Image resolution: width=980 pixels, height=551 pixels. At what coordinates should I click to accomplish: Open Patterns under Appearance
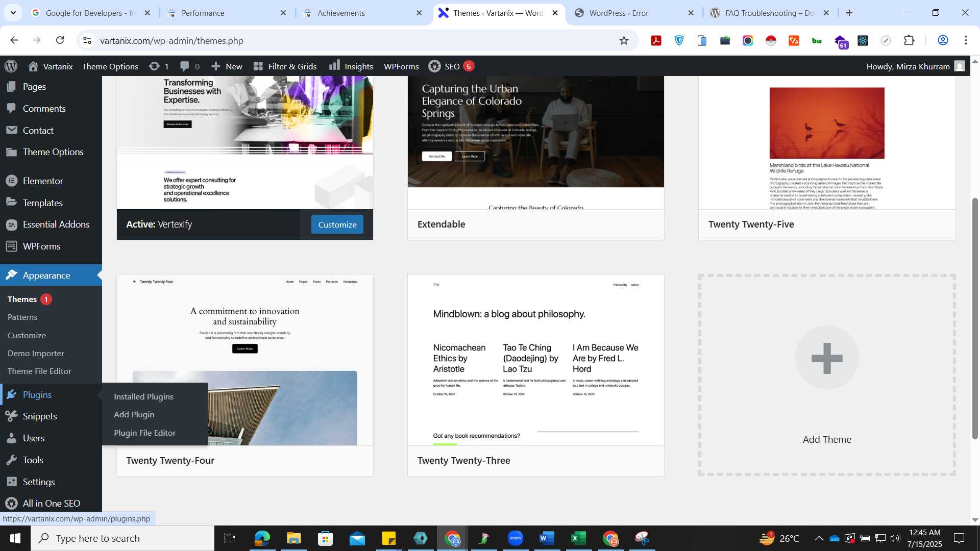click(x=22, y=317)
